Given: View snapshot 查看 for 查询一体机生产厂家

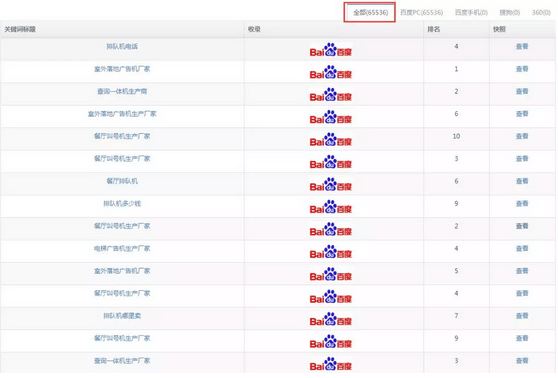Looking at the screenshot, I should (522, 361).
